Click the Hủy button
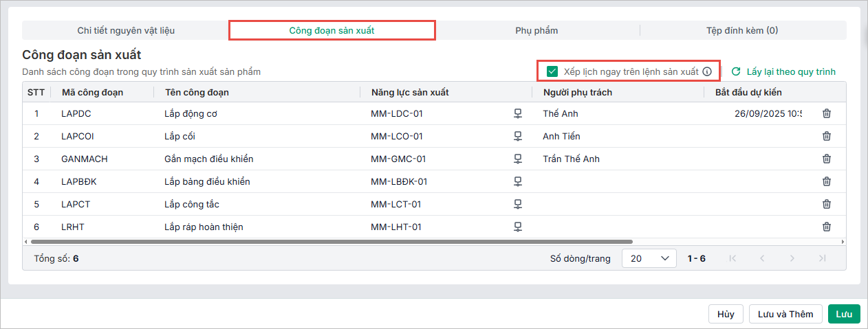This screenshot has height=329, width=868. [726, 314]
